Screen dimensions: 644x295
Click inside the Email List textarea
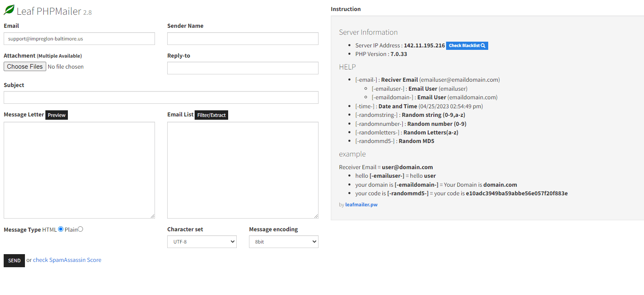tap(243, 170)
